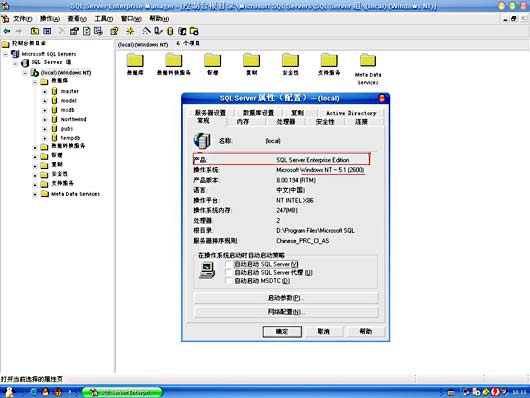The width and height of the screenshot is (530, 398).
Task: Expand the pubs database node
Action: (44, 129)
